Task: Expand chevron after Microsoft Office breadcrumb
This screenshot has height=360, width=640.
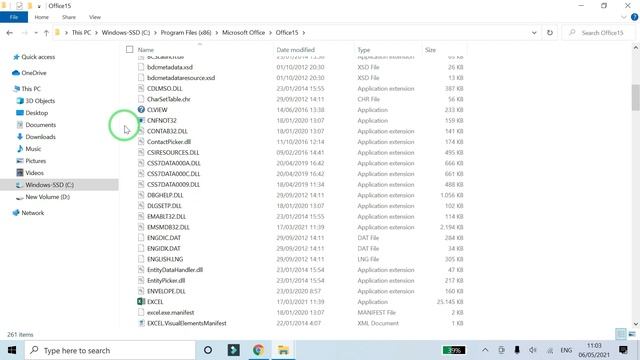Action: 270,33
